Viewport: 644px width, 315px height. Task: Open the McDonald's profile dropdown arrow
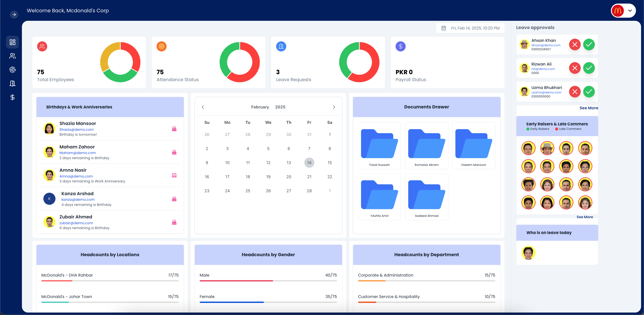(x=630, y=11)
